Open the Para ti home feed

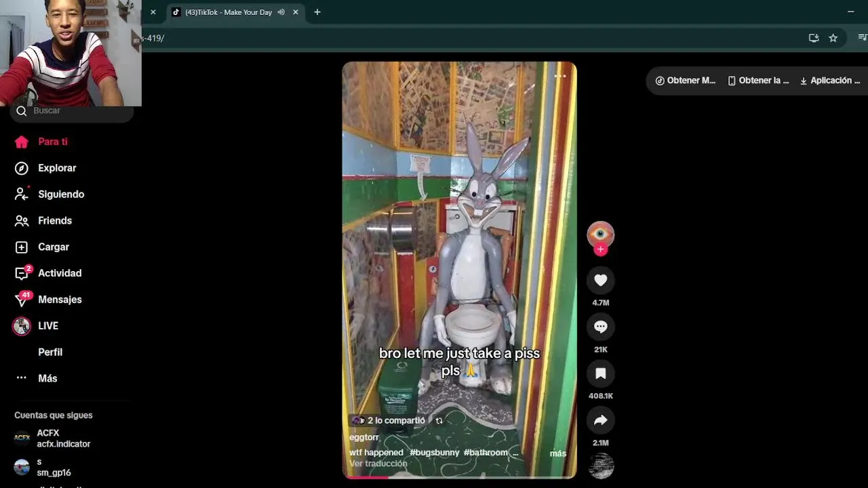tap(42, 142)
